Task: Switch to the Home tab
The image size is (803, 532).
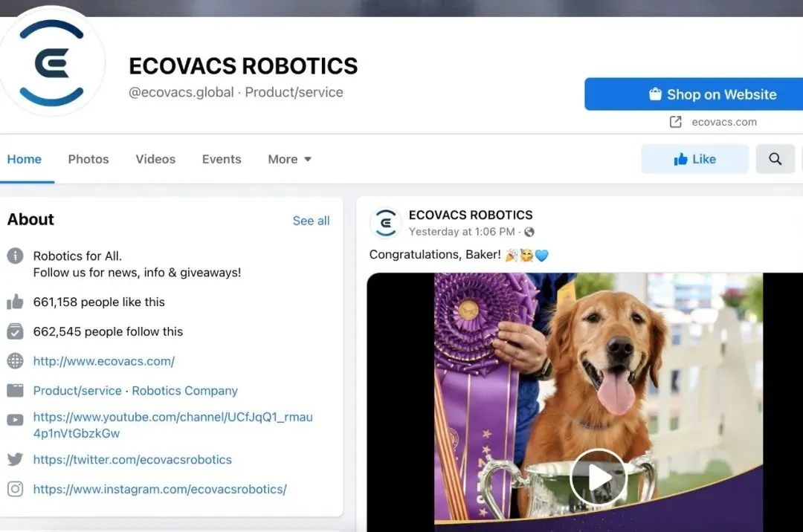Action: tap(24, 159)
